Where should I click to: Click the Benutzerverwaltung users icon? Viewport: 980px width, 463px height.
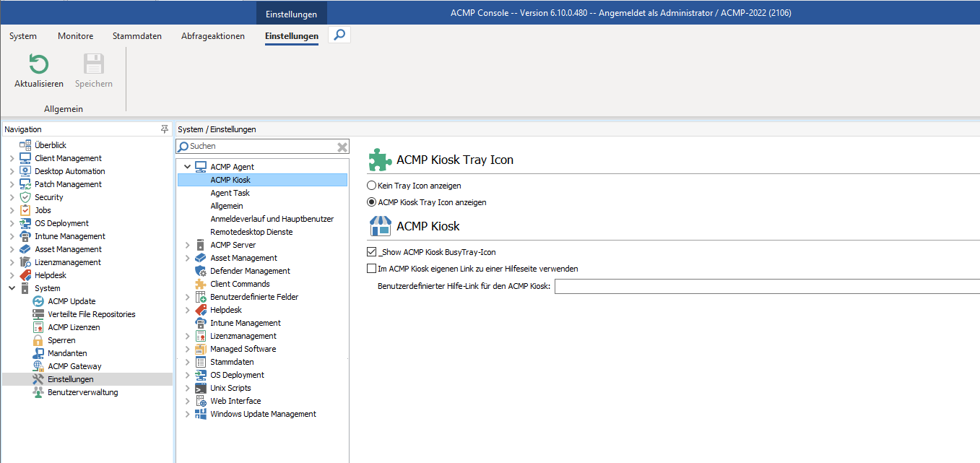tap(38, 392)
